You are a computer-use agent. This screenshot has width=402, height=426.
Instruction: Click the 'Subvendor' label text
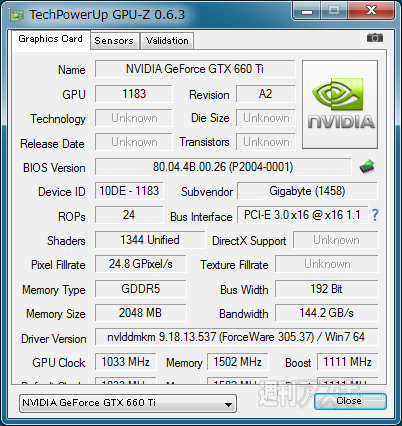(207, 192)
